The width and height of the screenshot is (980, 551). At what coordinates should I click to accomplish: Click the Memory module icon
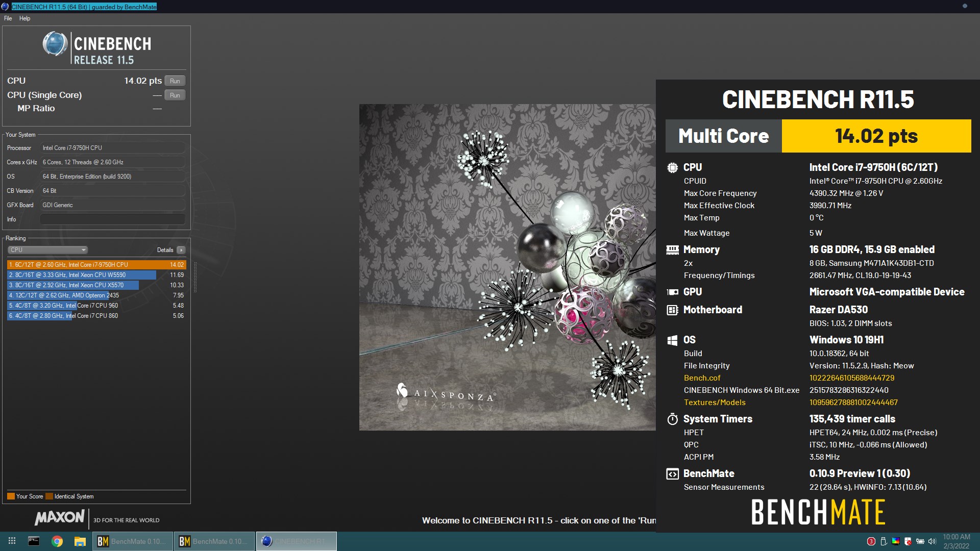(672, 249)
